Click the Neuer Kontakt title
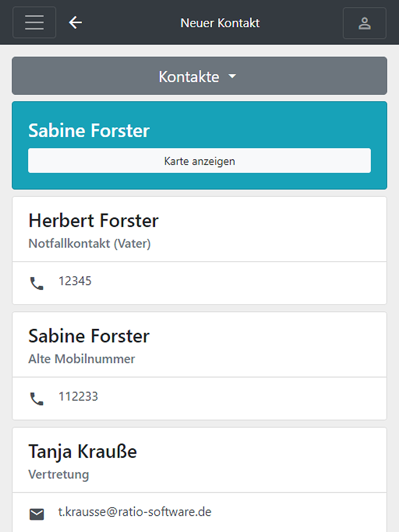The width and height of the screenshot is (399, 532). pos(220,23)
